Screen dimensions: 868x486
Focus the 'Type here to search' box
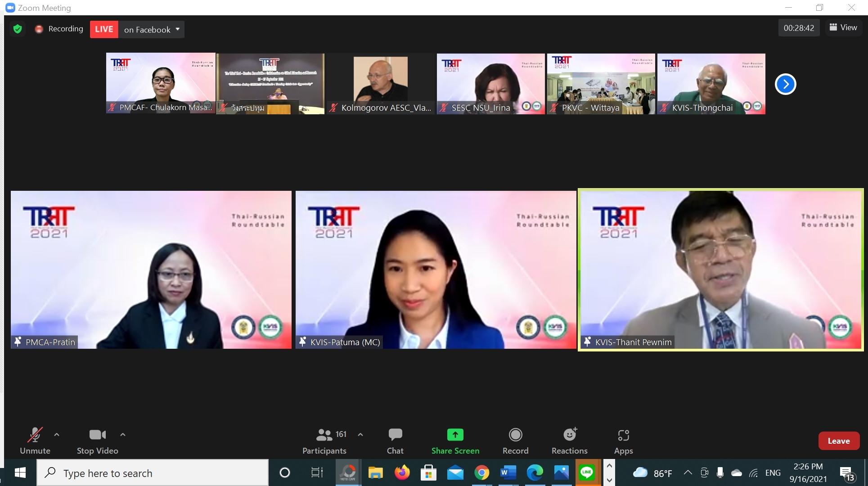tap(153, 473)
